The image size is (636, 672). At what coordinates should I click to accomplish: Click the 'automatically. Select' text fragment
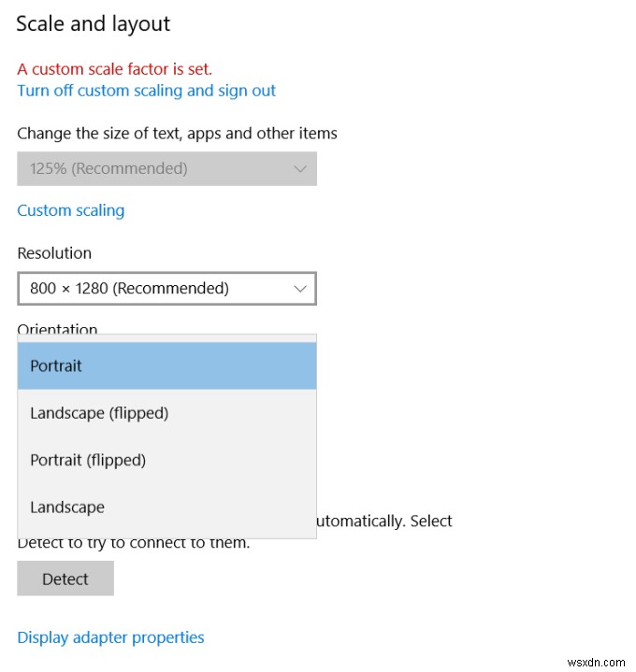point(385,521)
